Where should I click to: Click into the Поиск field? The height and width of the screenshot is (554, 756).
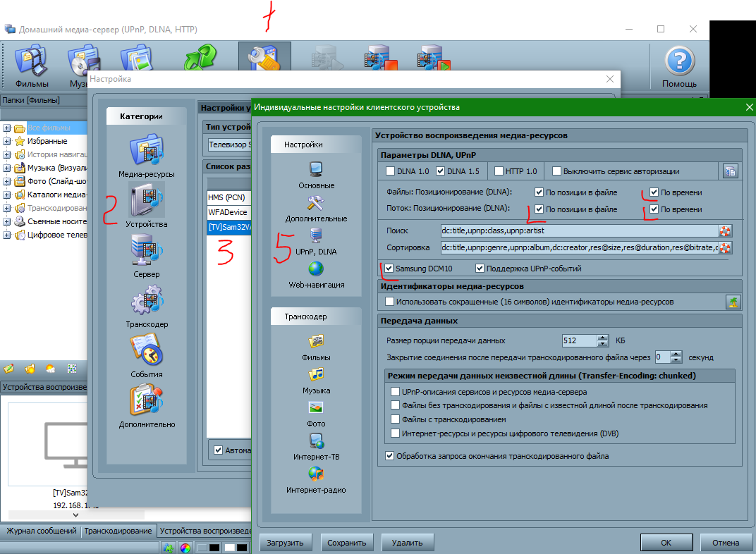[x=577, y=230]
